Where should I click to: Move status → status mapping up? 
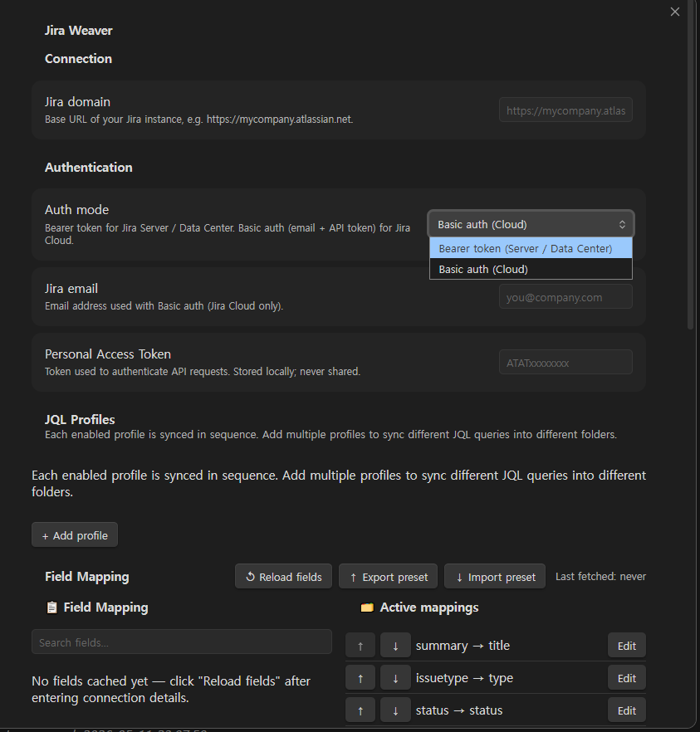pos(360,710)
